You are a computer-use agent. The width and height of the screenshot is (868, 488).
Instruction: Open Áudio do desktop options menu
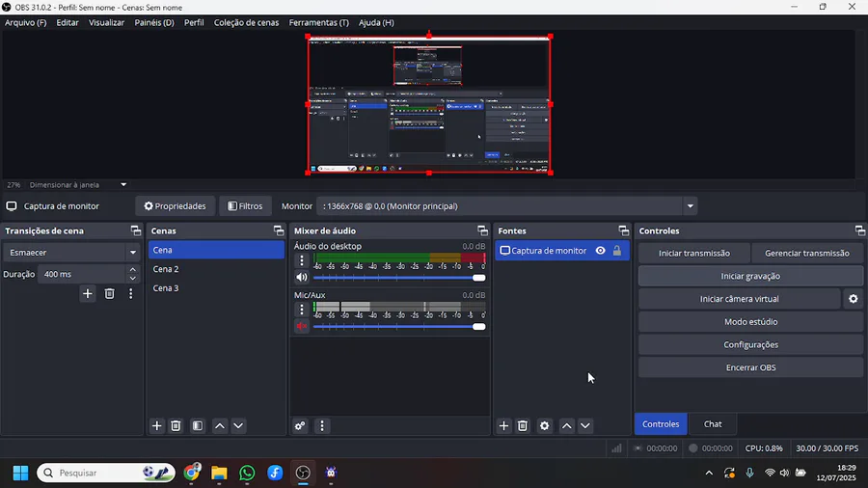pos(302,260)
